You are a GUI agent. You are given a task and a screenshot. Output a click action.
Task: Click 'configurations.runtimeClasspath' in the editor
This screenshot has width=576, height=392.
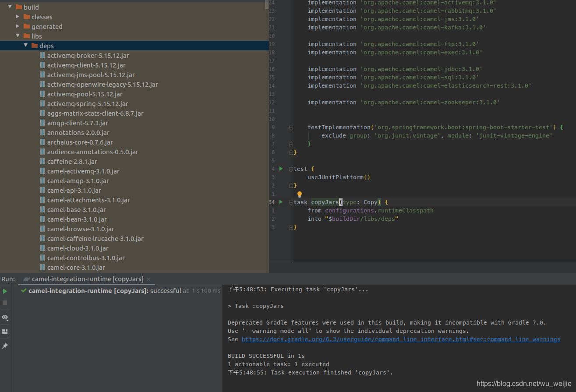click(379, 210)
